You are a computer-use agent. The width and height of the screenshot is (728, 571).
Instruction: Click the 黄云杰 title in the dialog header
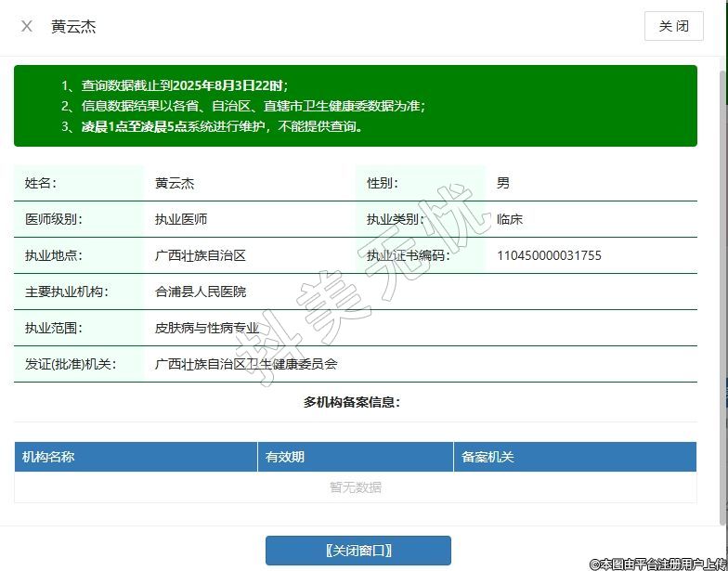point(73,26)
